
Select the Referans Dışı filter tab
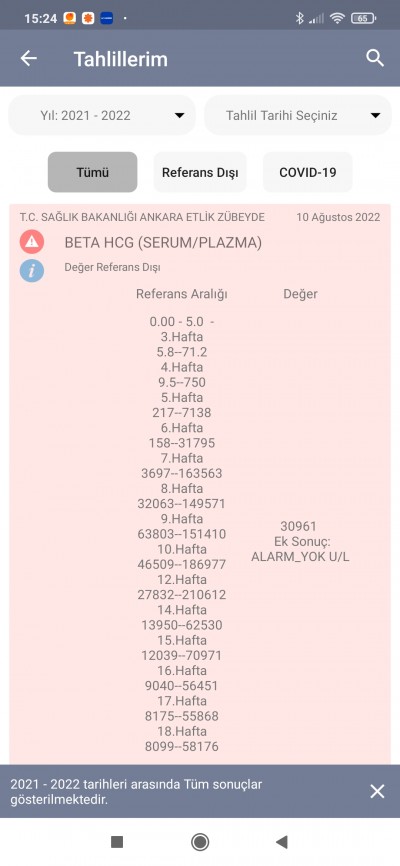(200, 172)
